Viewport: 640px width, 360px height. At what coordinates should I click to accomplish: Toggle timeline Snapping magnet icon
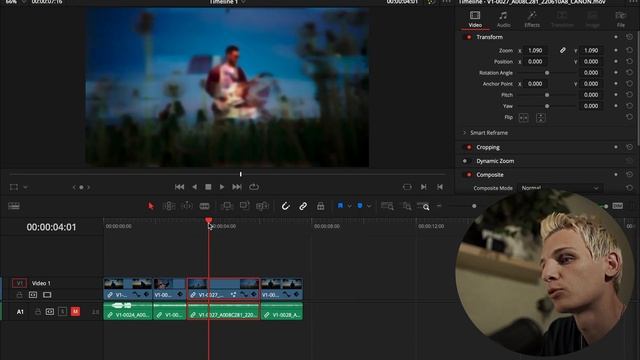tap(285, 206)
